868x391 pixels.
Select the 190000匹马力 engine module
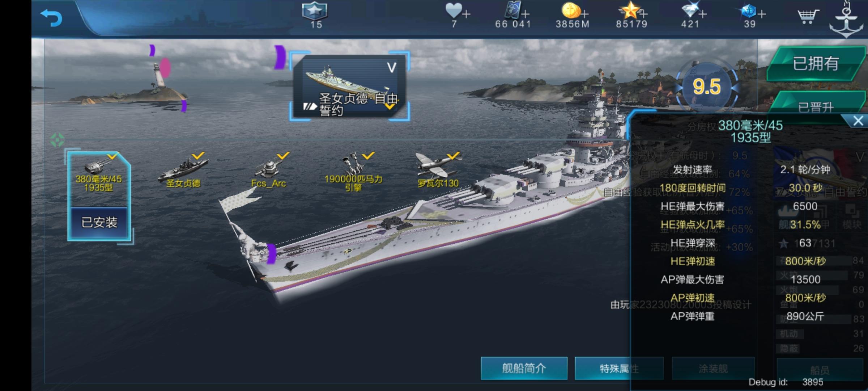[353, 172]
